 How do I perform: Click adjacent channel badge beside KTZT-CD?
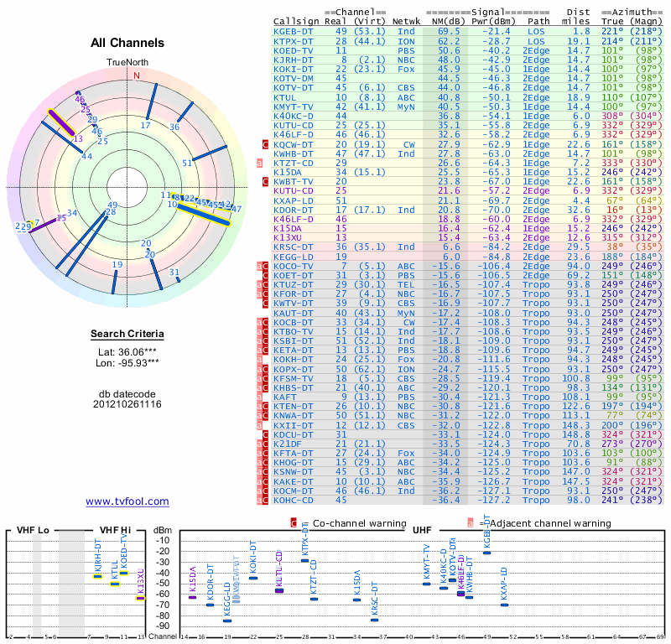tap(259, 163)
